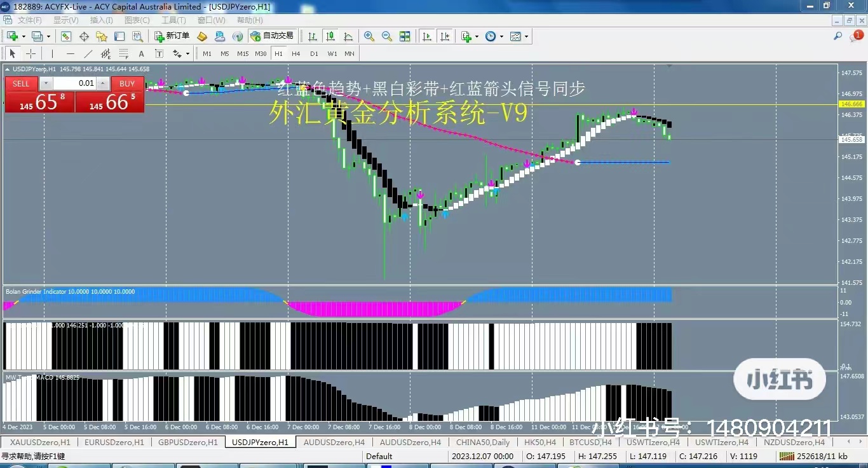The width and height of the screenshot is (868, 468).
Task: Open the 新订单 new order button
Action: click(172, 36)
